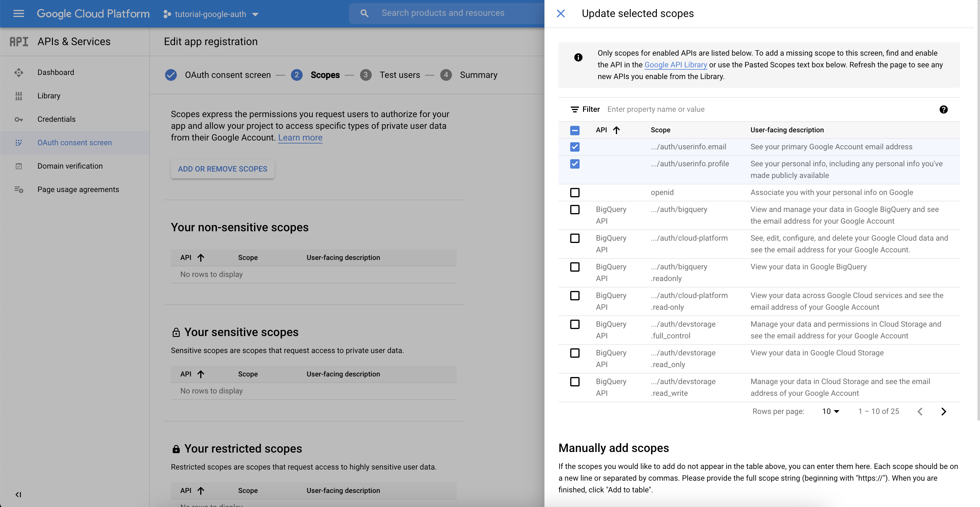
Task: Check the auth/bigquery scope checkbox
Action: pyautogui.click(x=575, y=210)
